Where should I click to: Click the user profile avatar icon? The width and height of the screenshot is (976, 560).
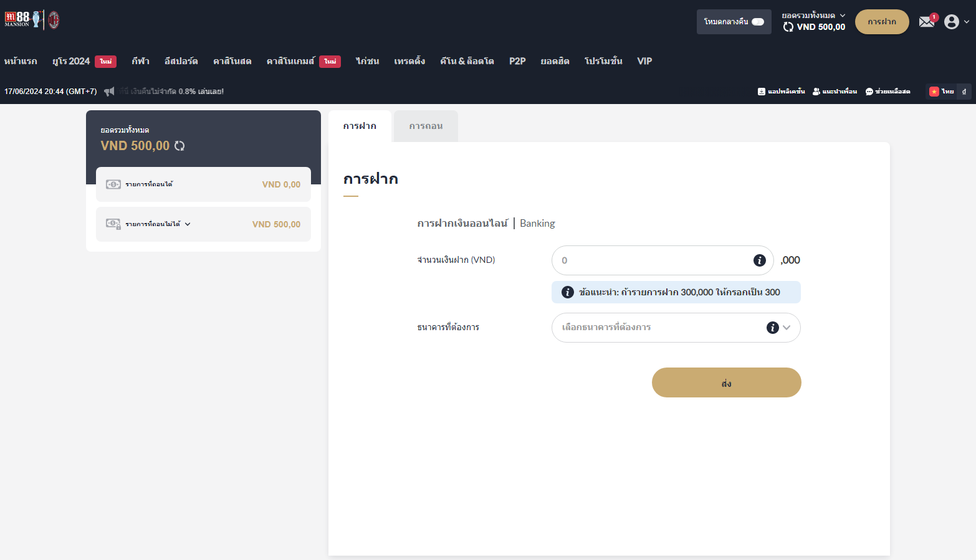click(951, 22)
